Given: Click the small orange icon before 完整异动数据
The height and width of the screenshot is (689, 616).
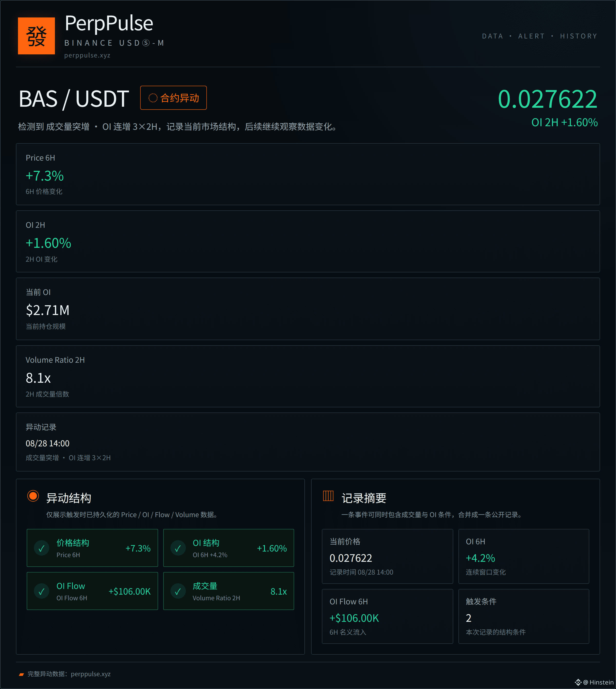Looking at the screenshot, I should (x=21, y=674).
